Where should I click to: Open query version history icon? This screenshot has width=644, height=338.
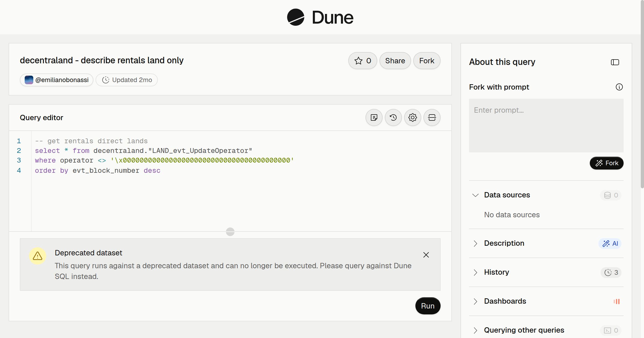click(x=393, y=117)
